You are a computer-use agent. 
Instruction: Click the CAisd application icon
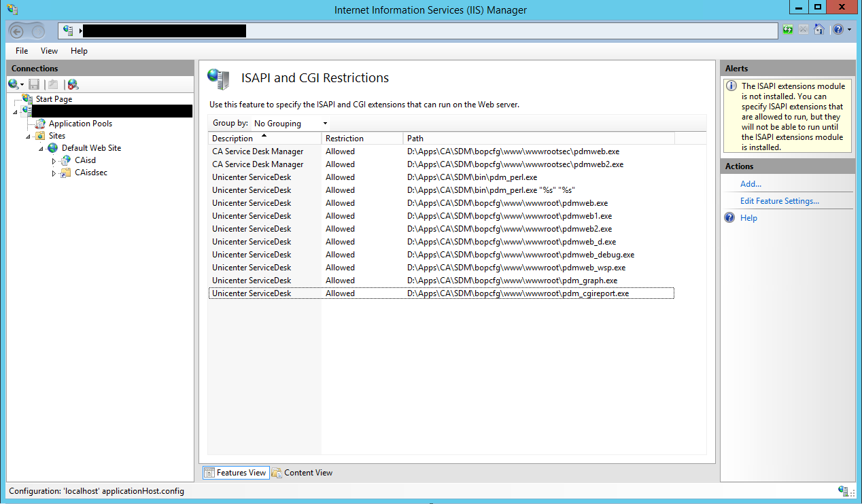(66, 160)
